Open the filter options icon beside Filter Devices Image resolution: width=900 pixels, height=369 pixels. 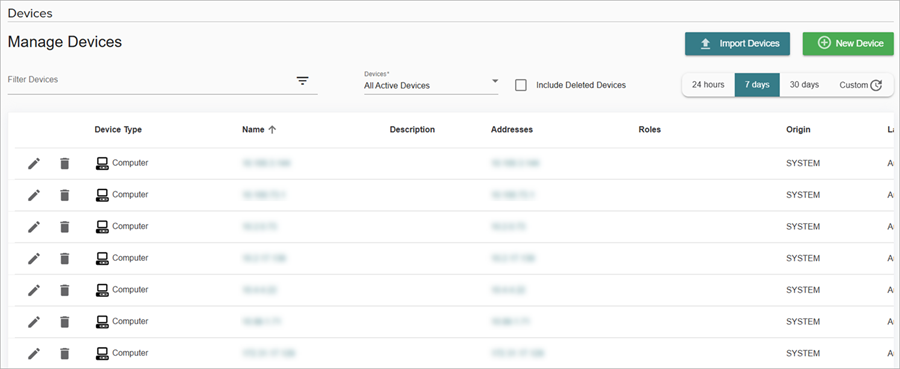302,80
